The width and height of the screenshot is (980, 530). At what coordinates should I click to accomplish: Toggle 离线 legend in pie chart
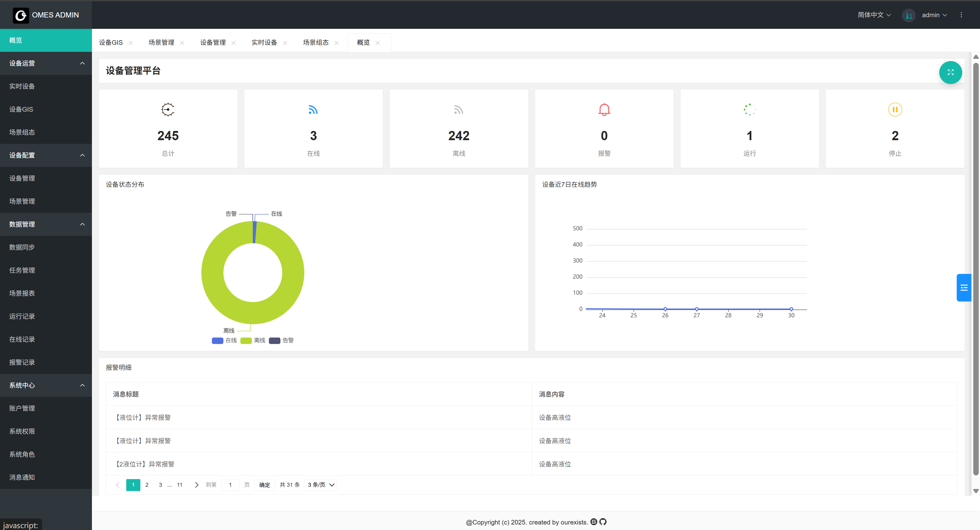point(253,340)
